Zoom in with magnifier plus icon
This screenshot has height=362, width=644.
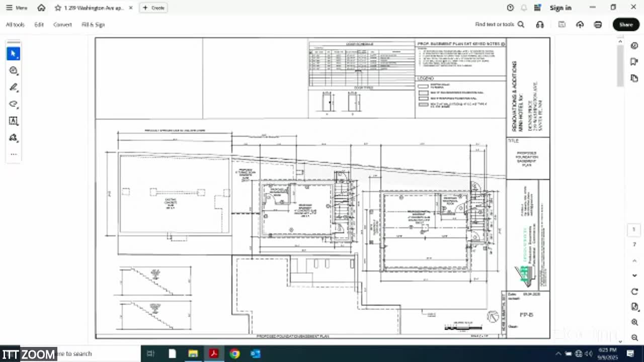(634, 322)
